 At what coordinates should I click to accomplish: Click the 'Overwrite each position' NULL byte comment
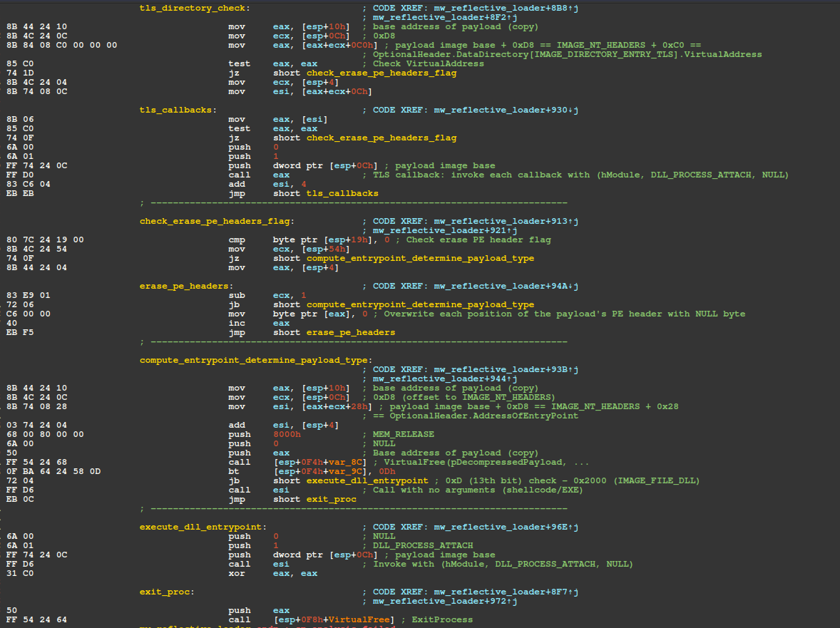(564, 314)
